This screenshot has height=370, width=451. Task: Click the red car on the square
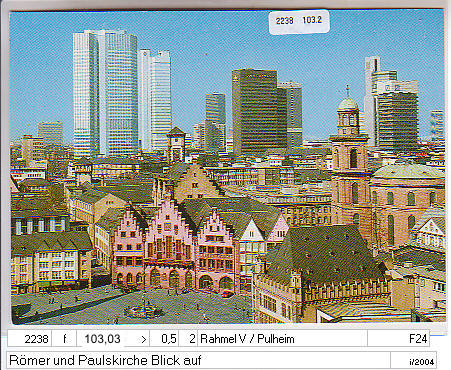(227, 293)
